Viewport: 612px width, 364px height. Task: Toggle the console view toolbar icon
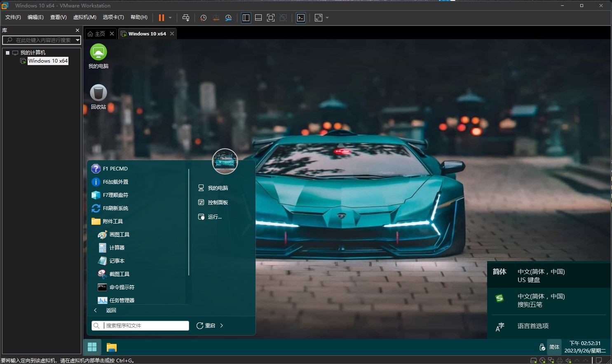[x=301, y=18]
